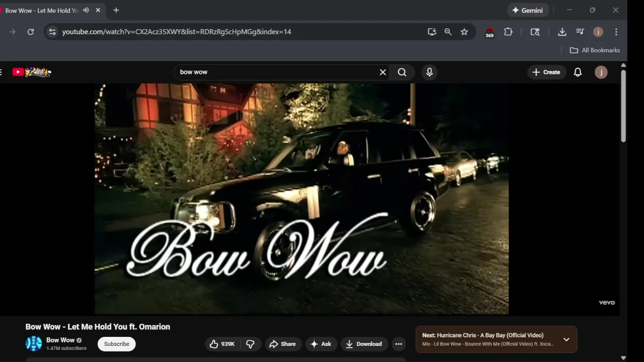
Task: Open All Bookmarks folder
Action: click(595, 50)
